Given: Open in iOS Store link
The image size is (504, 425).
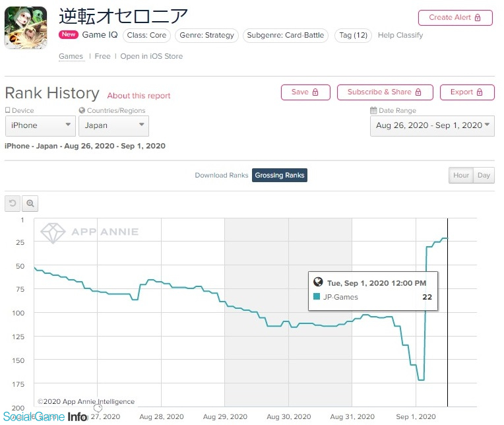Looking at the screenshot, I should (x=151, y=56).
